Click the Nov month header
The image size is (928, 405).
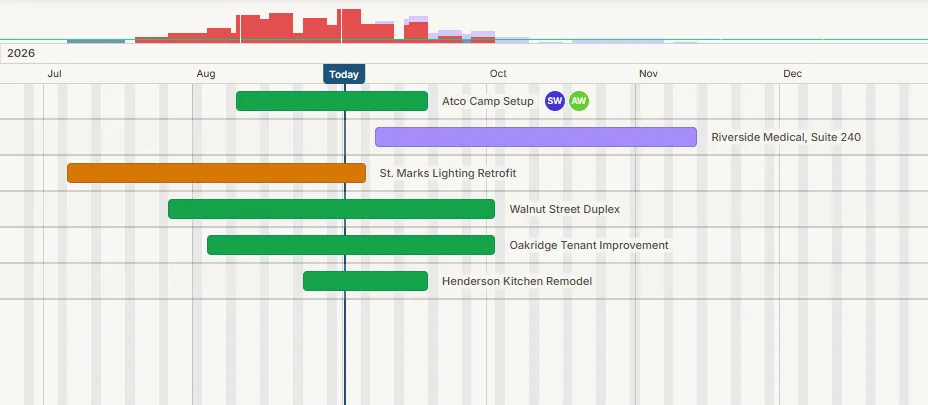pyautogui.click(x=648, y=73)
